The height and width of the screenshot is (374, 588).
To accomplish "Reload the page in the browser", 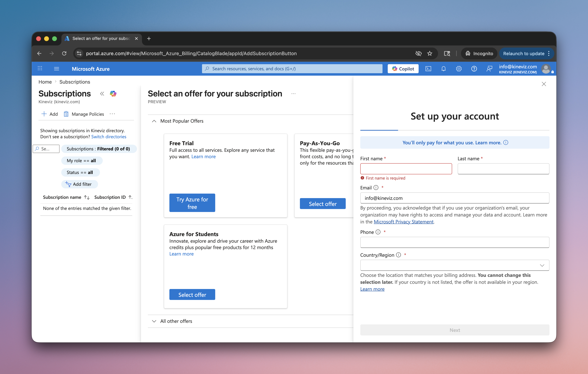I will pos(64,53).
